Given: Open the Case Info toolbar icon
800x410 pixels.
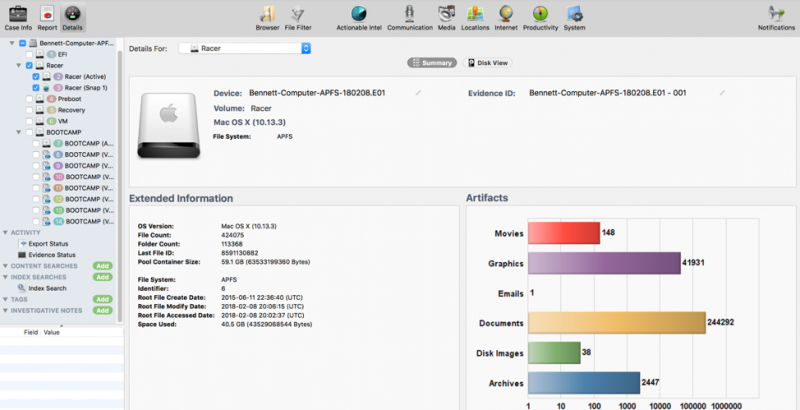Looking at the screenshot, I should pos(17,13).
